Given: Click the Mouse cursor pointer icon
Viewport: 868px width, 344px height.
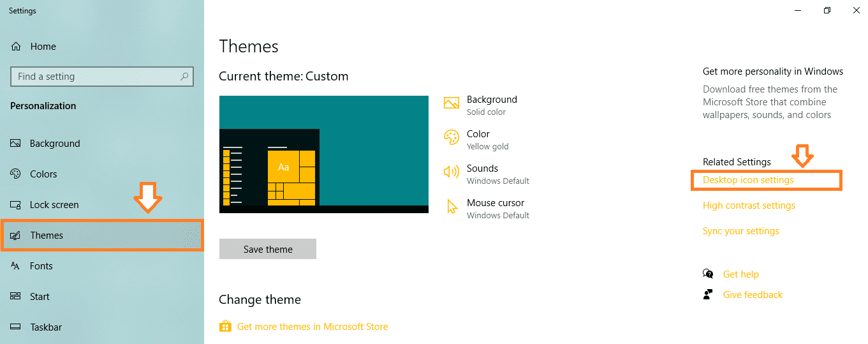Looking at the screenshot, I should pyautogui.click(x=452, y=207).
